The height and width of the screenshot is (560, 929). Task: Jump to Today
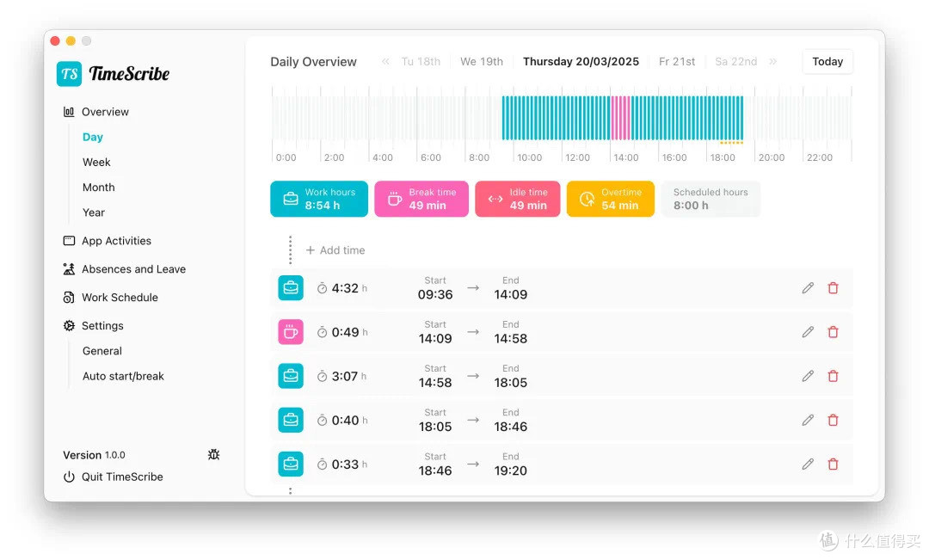(x=827, y=62)
